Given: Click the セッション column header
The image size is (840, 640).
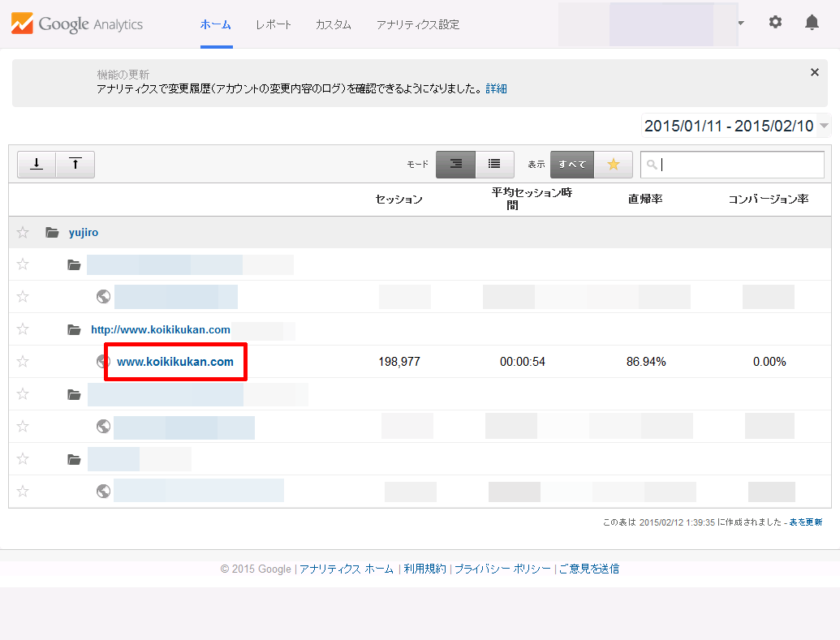Looking at the screenshot, I should pos(399,200).
